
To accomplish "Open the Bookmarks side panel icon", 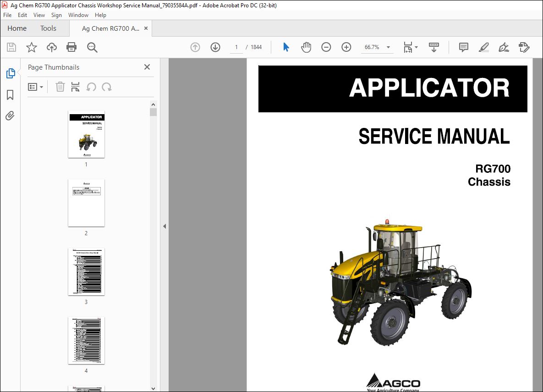I will click(x=10, y=94).
